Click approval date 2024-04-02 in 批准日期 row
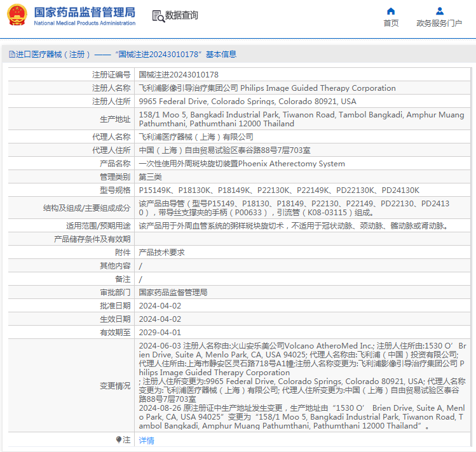 (x=160, y=306)
